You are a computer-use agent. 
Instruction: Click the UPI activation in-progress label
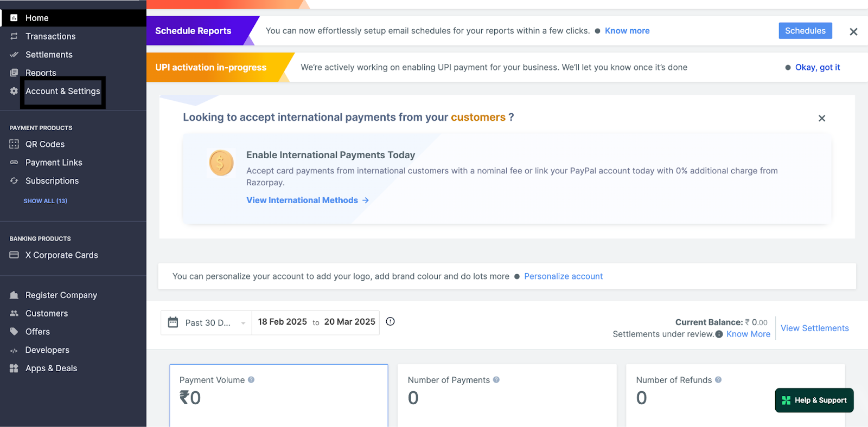(x=210, y=68)
